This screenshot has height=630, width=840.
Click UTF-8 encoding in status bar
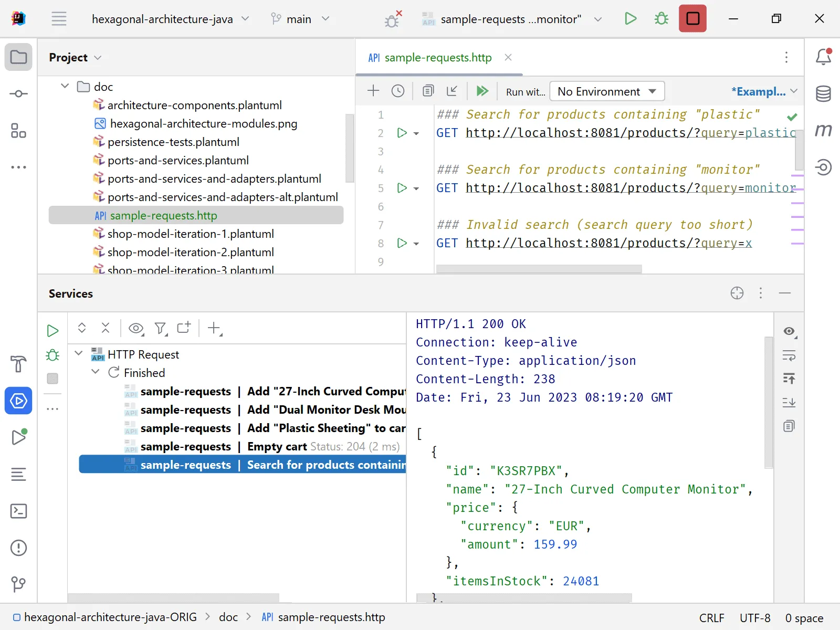pyautogui.click(x=755, y=618)
